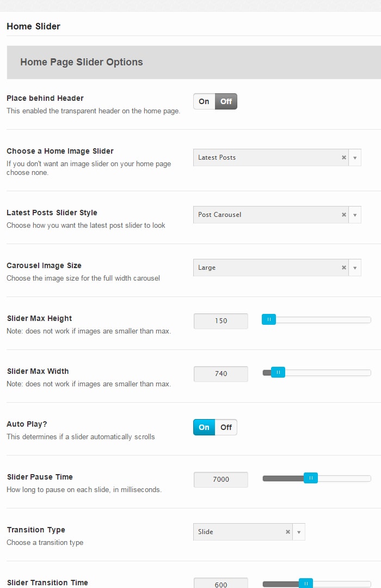
Task: Click the Slider Max Height value field
Action: click(x=221, y=321)
